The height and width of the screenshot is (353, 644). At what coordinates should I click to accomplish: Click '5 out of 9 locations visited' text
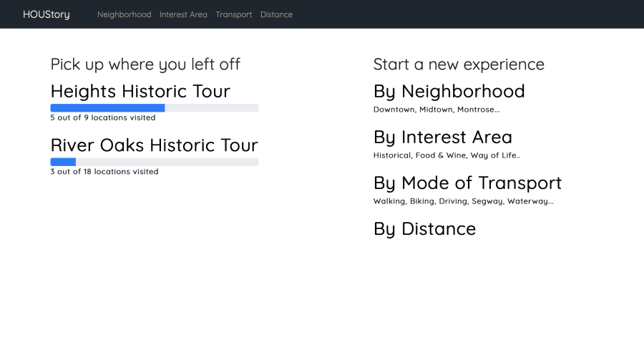click(103, 117)
